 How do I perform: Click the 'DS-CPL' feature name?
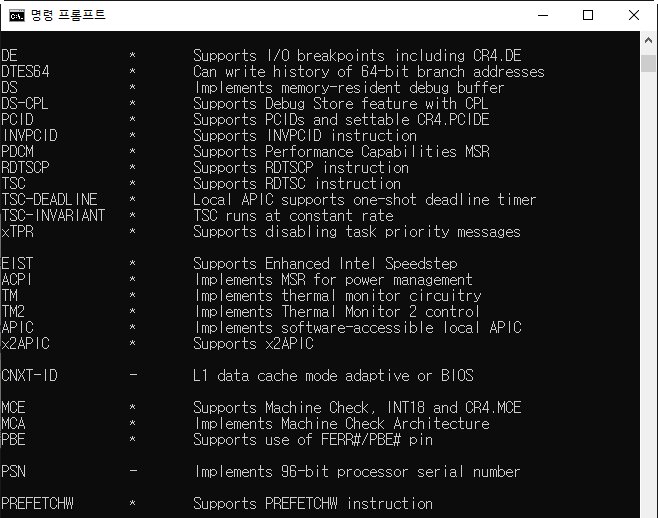pyautogui.click(x=25, y=103)
